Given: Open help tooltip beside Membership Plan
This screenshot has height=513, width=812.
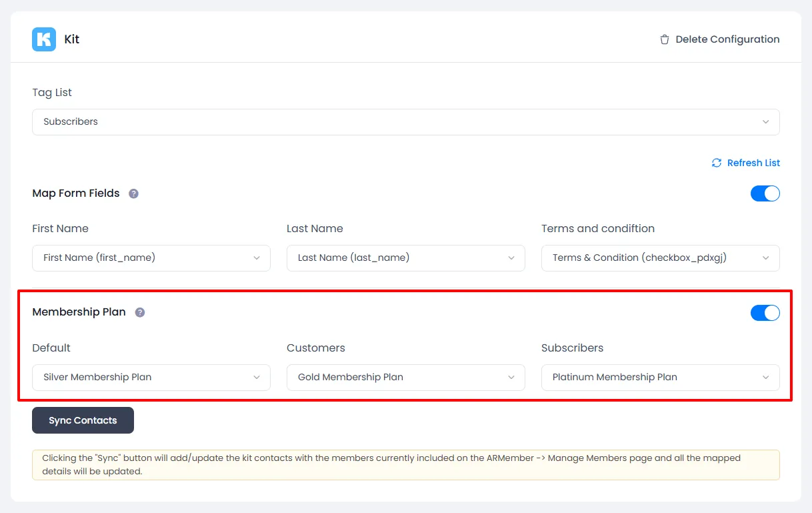Looking at the screenshot, I should coord(140,312).
